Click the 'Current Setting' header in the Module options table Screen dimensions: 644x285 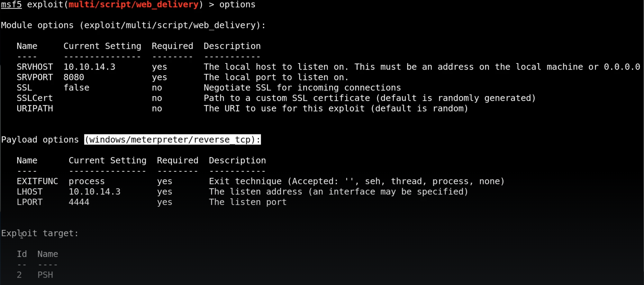pos(102,46)
